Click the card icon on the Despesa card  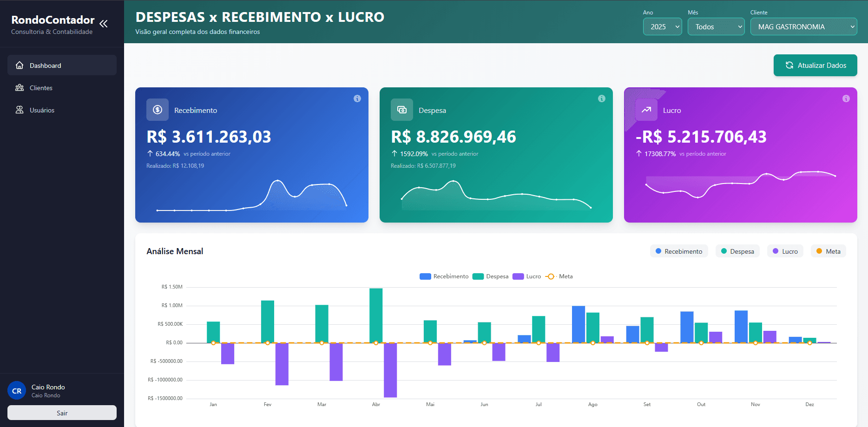click(402, 110)
